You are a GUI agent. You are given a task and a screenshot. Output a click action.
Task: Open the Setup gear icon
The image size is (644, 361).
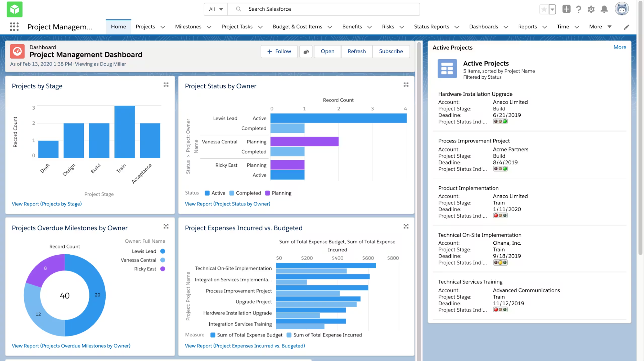pyautogui.click(x=591, y=9)
